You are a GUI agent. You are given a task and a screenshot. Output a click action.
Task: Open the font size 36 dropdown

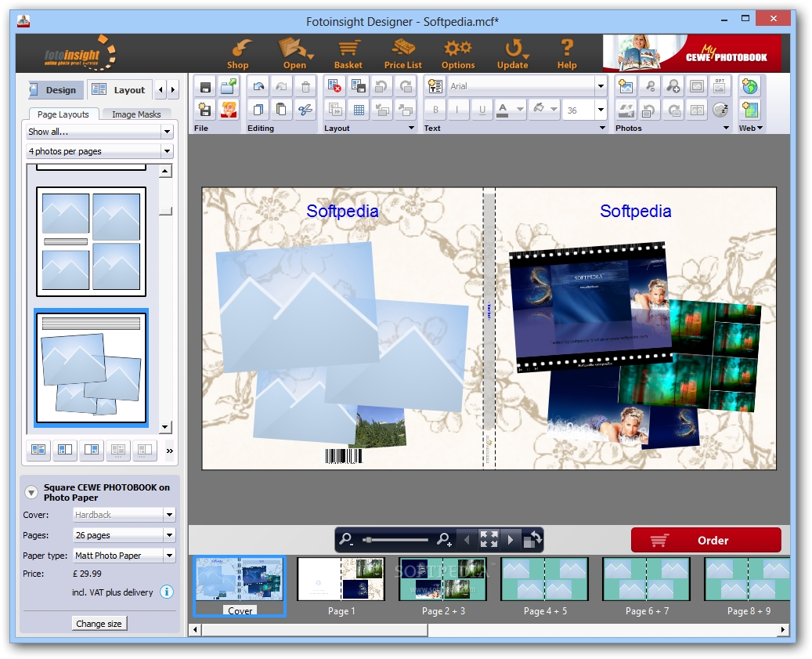(x=601, y=110)
